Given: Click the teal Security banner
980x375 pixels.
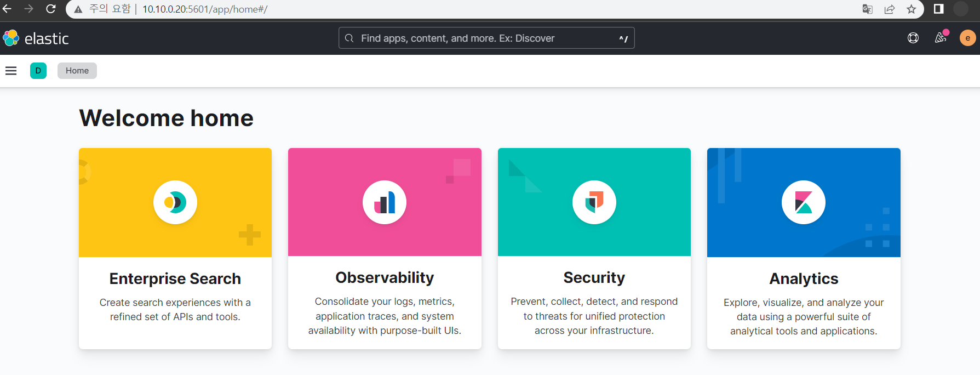Looking at the screenshot, I should point(594,202).
